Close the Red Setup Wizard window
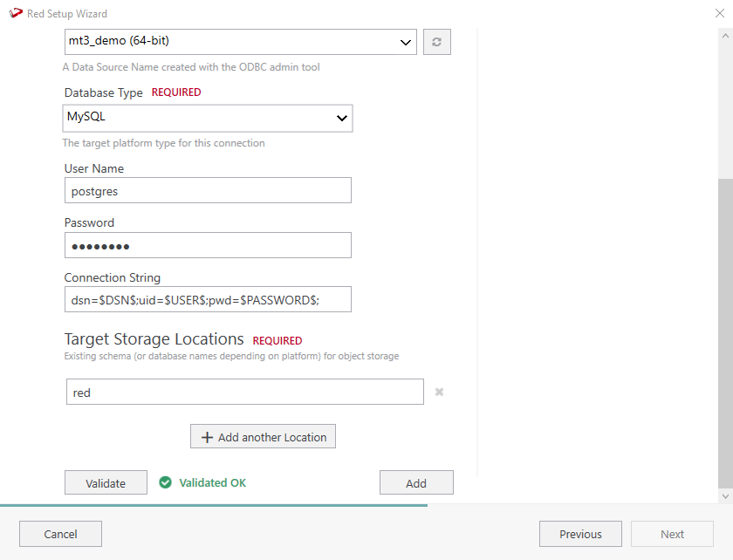Viewport: 733px width, 560px height. [x=720, y=14]
